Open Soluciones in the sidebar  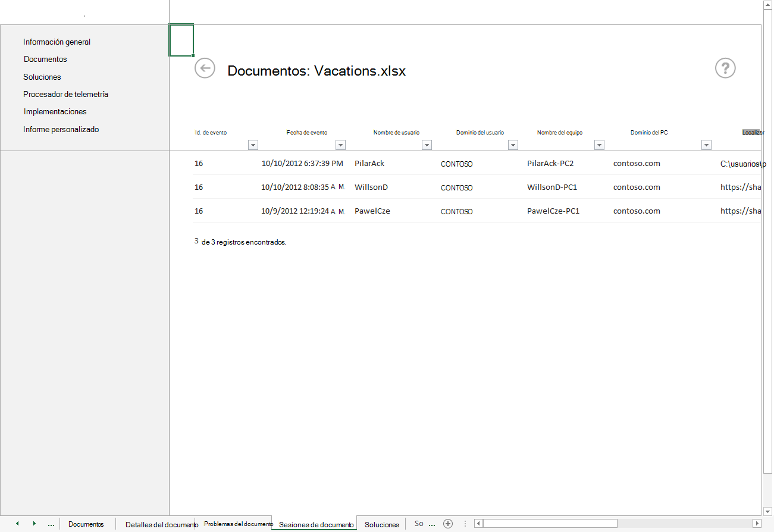coord(42,77)
